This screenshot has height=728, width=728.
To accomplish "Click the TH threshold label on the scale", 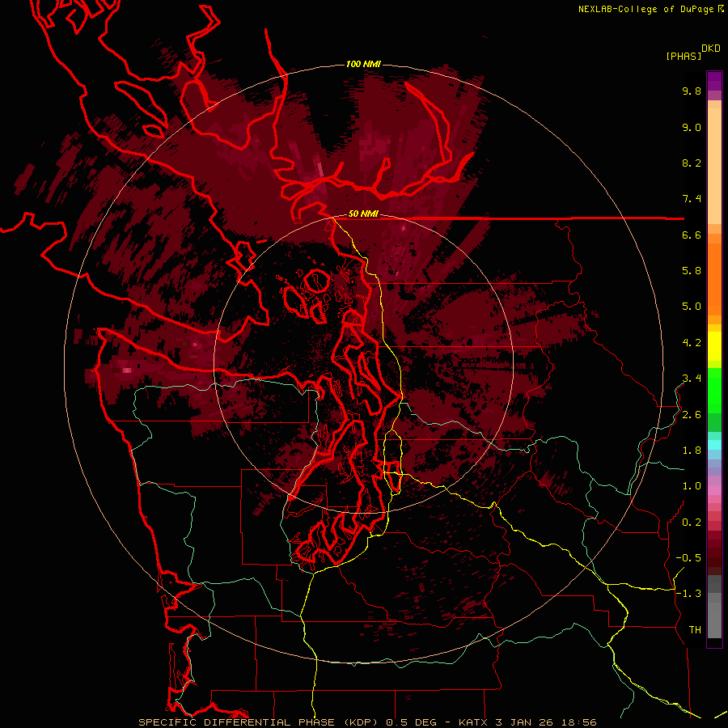I will pos(695,629).
